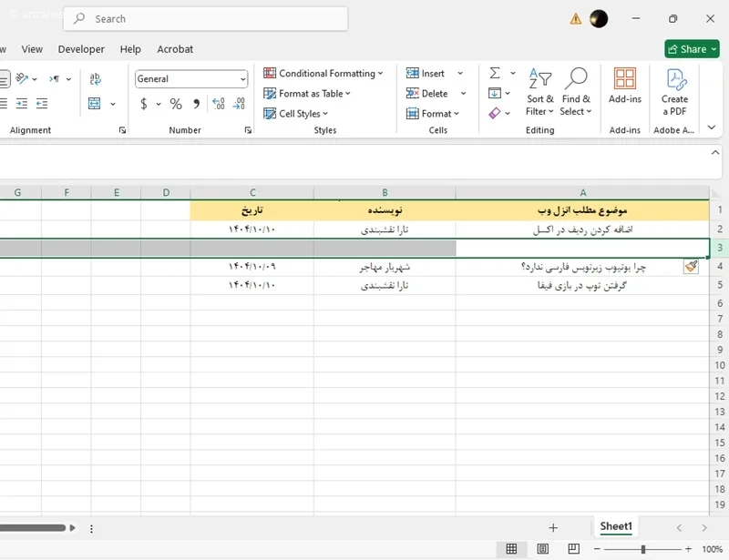Switch to Page Layout view
The height and width of the screenshot is (560, 729).
pyautogui.click(x=542, y=549)
